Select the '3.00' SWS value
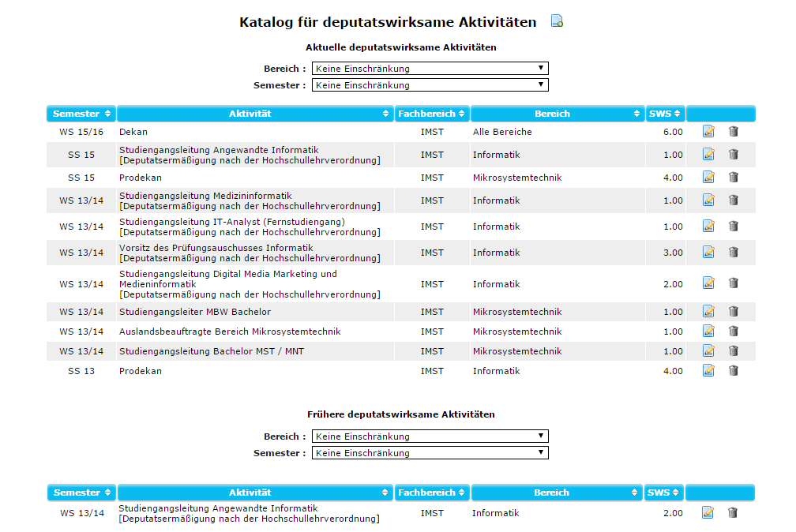796x532 pixels. coord(673,253)
